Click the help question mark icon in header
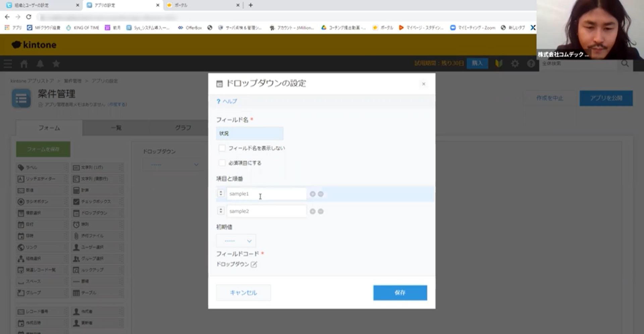 [531, 63]
